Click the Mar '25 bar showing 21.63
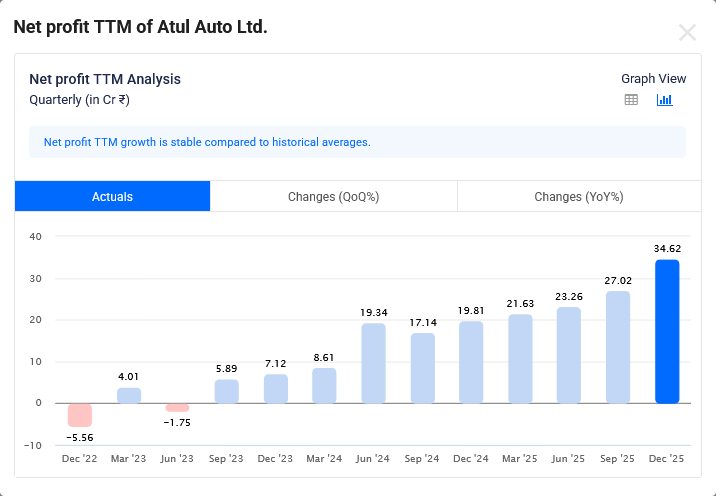Image resolution: width=716 pixels, height=496 pixels. (520, 359)
